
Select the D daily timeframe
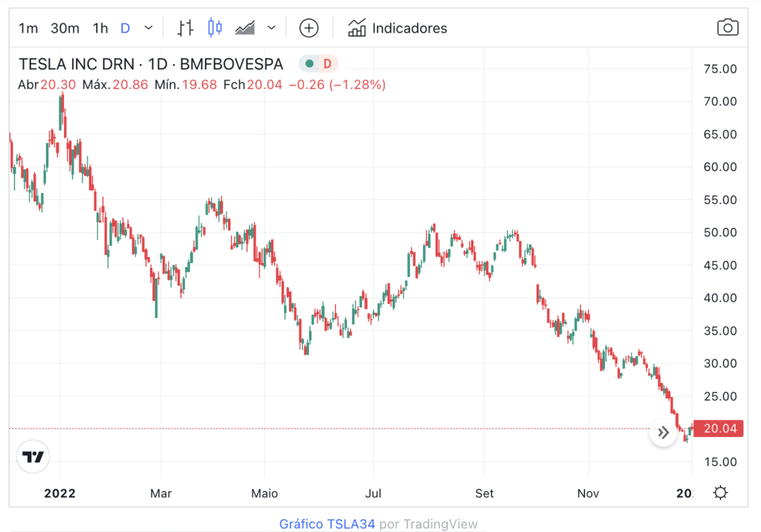click(x=125, y=29)
